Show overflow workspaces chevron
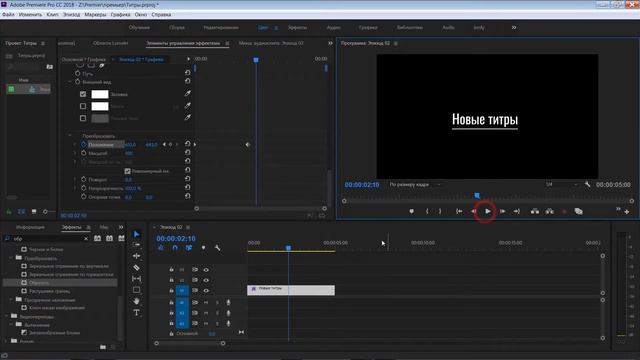This screenshot has width=640, height=360. click(x=514, y=27)
